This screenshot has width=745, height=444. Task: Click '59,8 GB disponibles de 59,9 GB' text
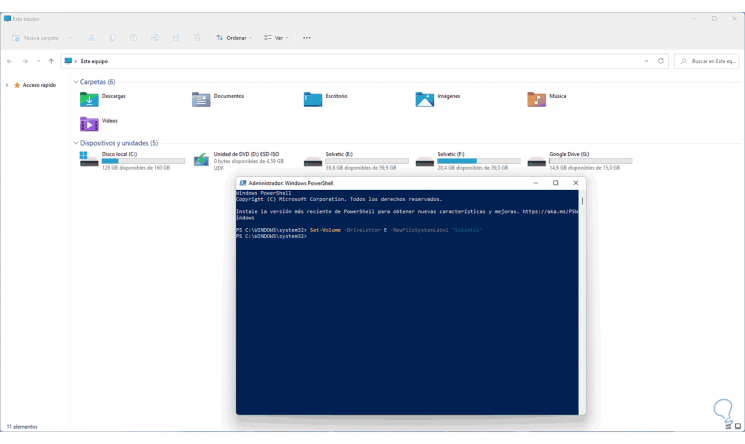tap(361, 168)
